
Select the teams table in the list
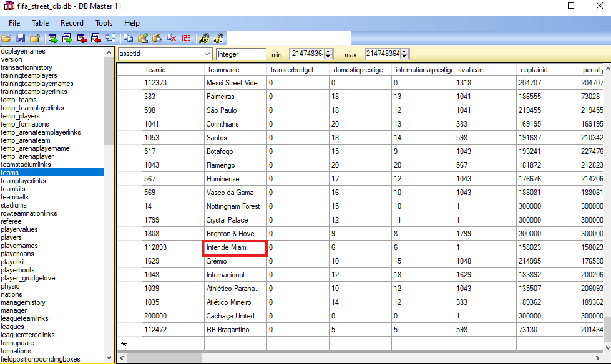click(52, 173)
